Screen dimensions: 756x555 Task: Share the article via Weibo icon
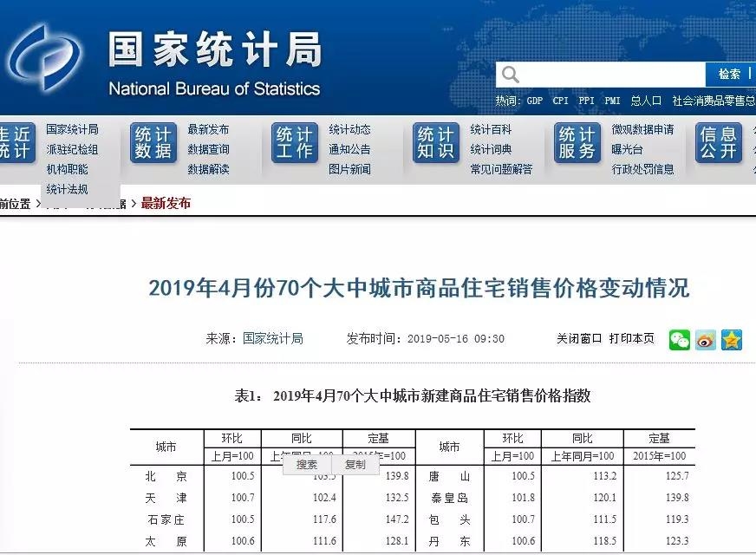tap(706, 340)
